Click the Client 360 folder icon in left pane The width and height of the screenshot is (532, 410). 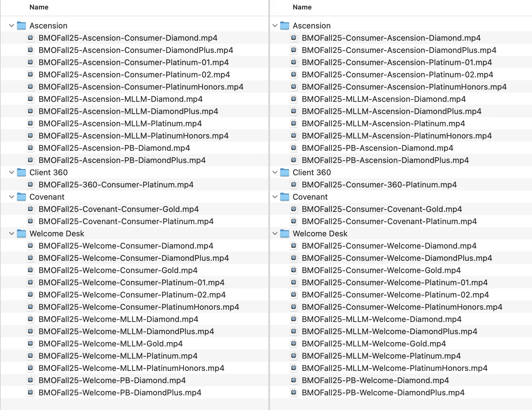coord(21,172)
